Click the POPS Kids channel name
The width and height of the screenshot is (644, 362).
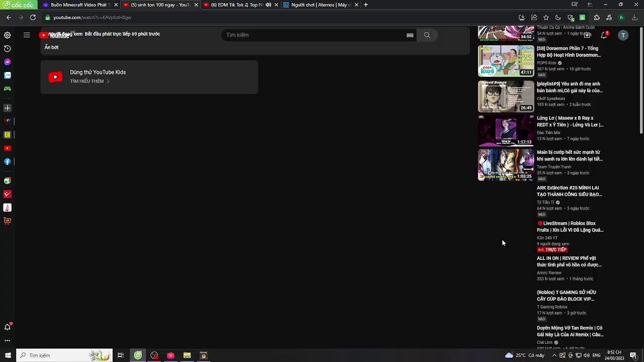coord(546,63)
